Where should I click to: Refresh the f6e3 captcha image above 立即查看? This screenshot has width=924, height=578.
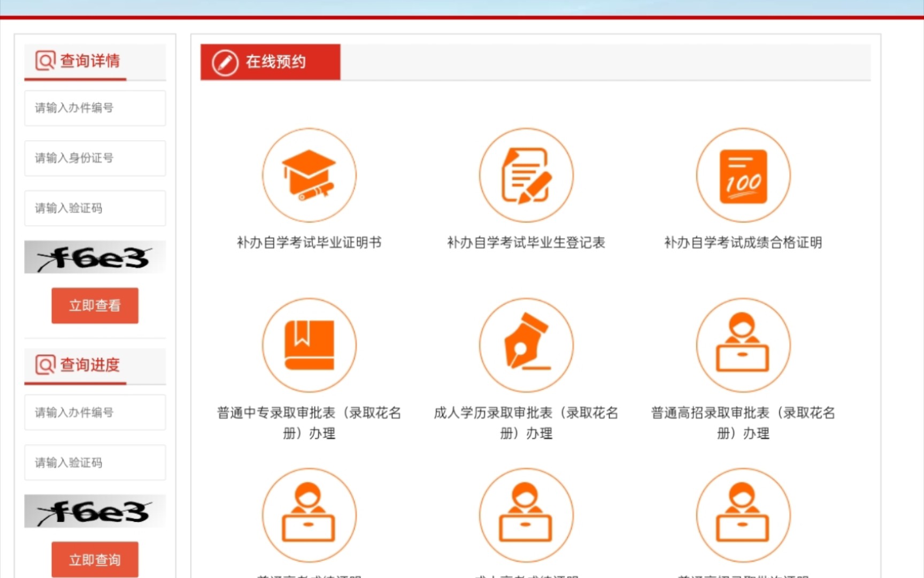[95, 257]
